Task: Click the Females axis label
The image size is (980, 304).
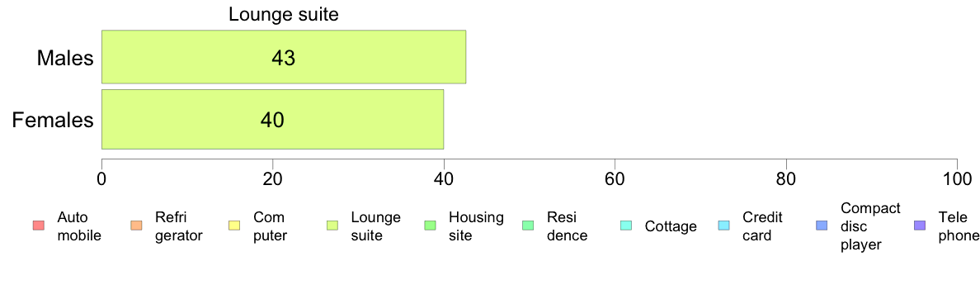Action: click(53, 120)
